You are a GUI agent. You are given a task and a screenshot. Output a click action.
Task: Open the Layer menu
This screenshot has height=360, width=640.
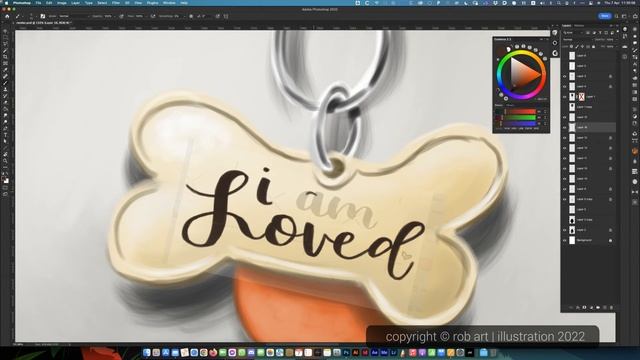76,3
